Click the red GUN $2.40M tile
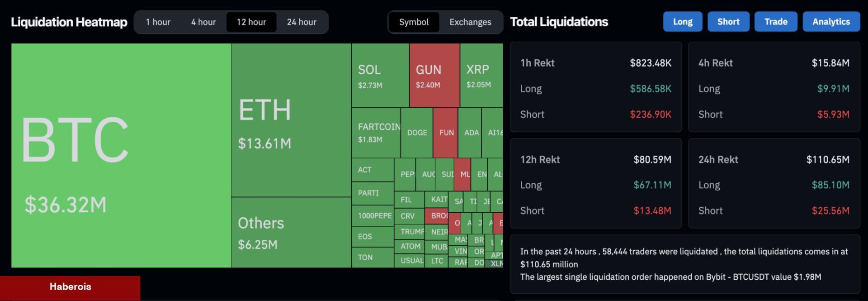The image size is (868, 301). 434,75
